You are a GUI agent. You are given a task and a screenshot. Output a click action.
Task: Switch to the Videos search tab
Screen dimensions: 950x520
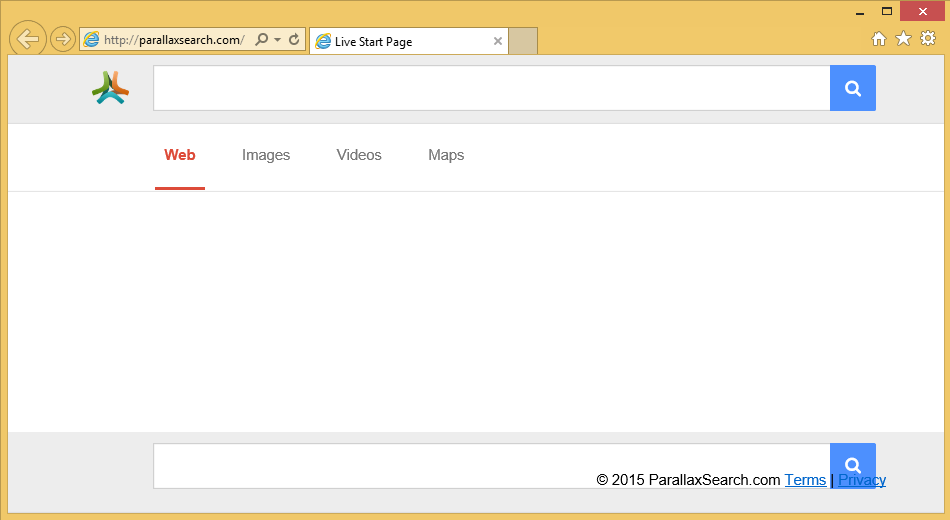[x=359, y=155]
